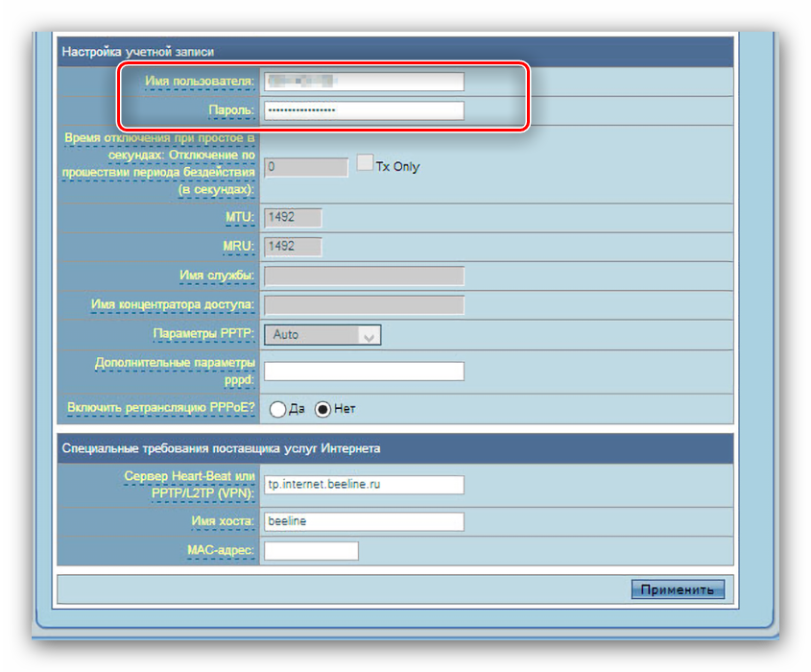Click the Имя хоста field containing beeline
The image size is (811, 672).
tap(364, 521)
